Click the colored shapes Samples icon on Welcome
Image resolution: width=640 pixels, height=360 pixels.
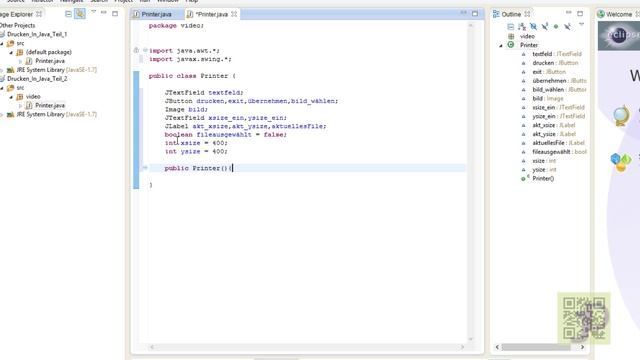[x=621, y=162]
